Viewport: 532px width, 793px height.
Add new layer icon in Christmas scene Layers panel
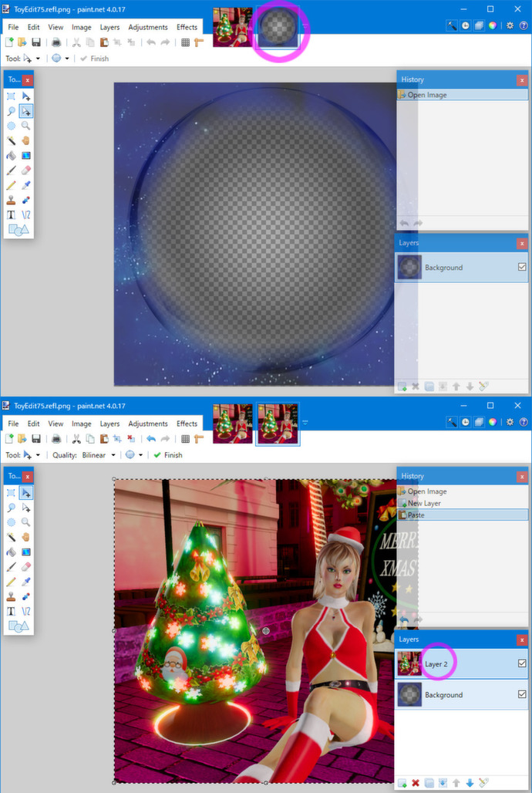402,783
